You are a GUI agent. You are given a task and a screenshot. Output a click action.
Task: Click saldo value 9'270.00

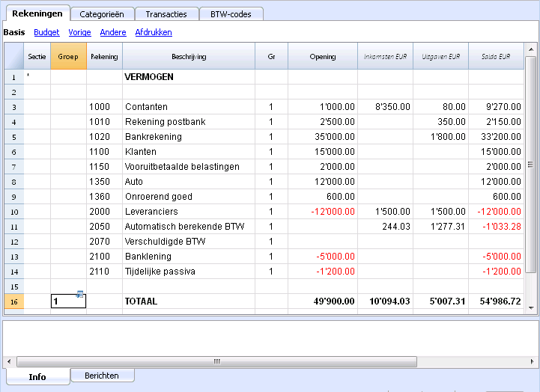(x=496, y=107)
